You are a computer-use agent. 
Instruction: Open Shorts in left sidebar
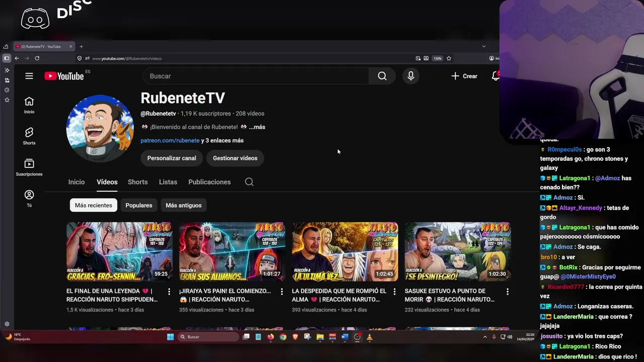pyautogui.click(x=29, y=136)
